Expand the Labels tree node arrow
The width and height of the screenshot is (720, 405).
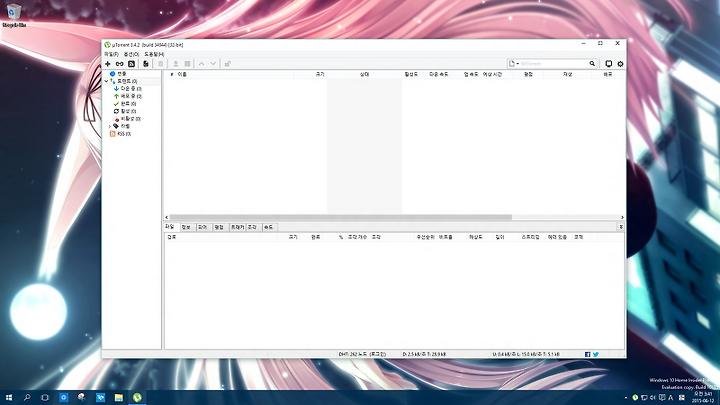(110, 126)
